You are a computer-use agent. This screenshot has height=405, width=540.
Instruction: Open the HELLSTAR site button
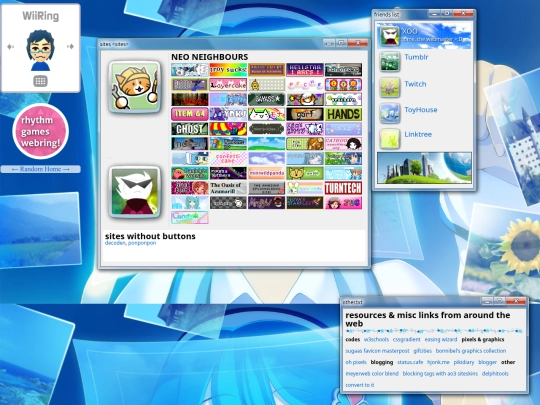(305, 70)
